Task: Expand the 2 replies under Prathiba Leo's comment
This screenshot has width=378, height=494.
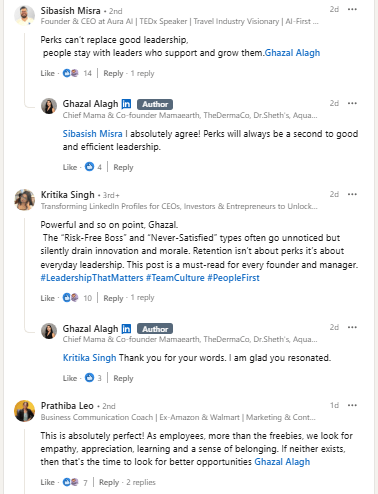Action: pyautogui.click(x=141, y=482)
